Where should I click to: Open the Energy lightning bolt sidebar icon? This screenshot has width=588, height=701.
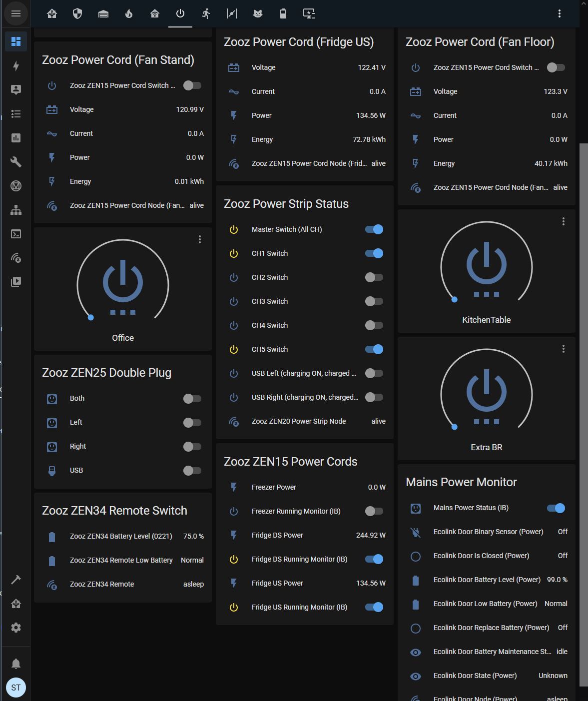pyautogui.click(x=16, y=66)
